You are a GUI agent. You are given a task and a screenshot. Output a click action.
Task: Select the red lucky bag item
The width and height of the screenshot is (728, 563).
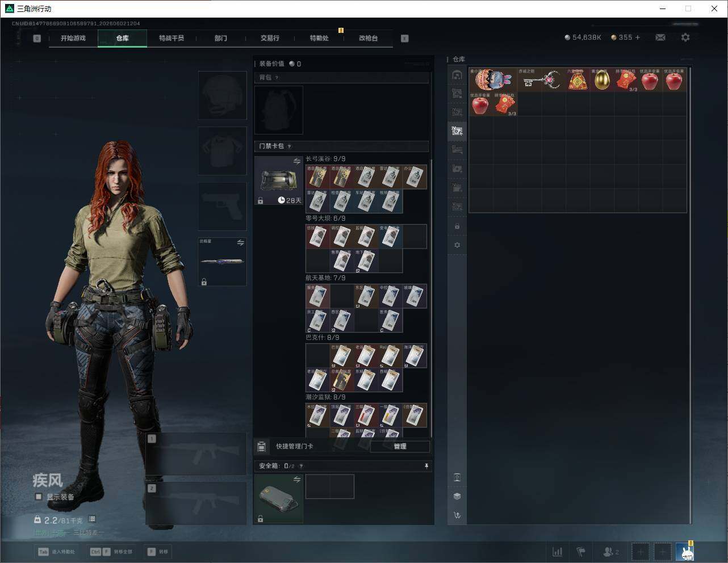578,80
